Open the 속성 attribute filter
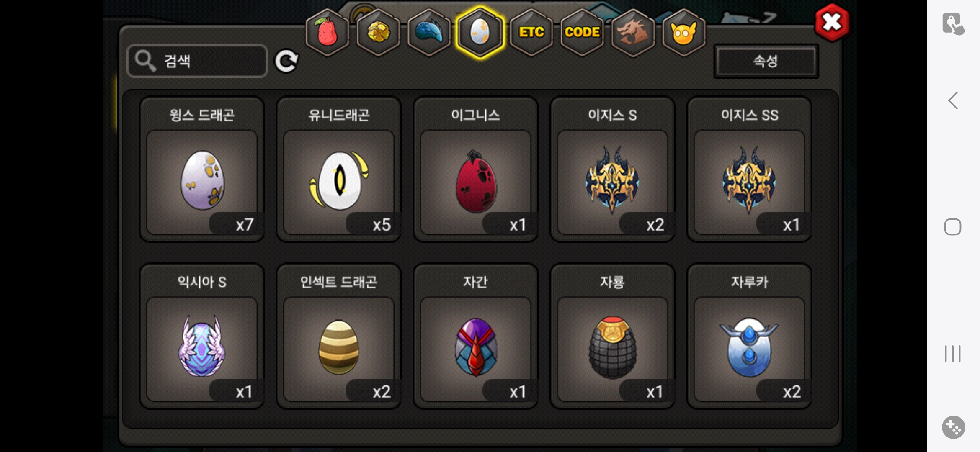This screenshot has height=452, width=980. (766, 62)
